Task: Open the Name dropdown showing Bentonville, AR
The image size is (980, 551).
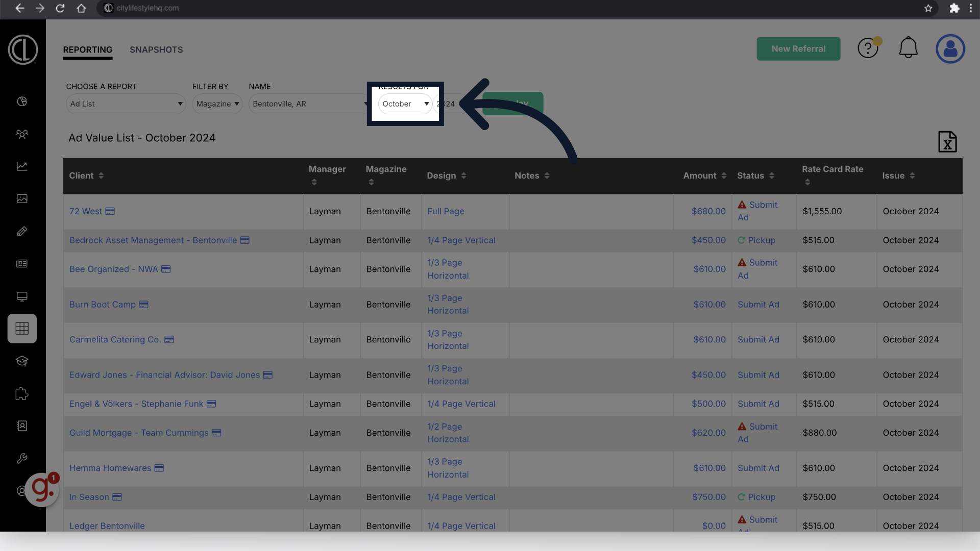Action: click(x=309, y=104)
